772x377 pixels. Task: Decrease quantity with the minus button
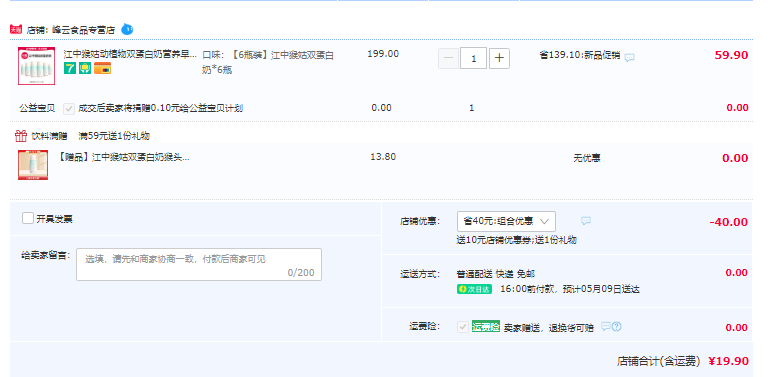(448, 58)
